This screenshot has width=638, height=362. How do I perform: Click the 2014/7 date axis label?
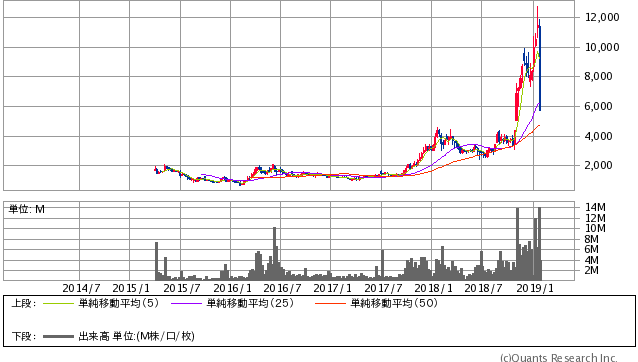[x=81, y=288]
